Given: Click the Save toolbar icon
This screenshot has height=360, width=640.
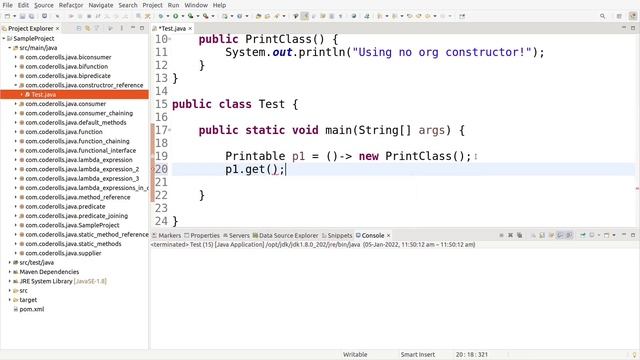Looking at the screenshot, I should click(22, 16).
